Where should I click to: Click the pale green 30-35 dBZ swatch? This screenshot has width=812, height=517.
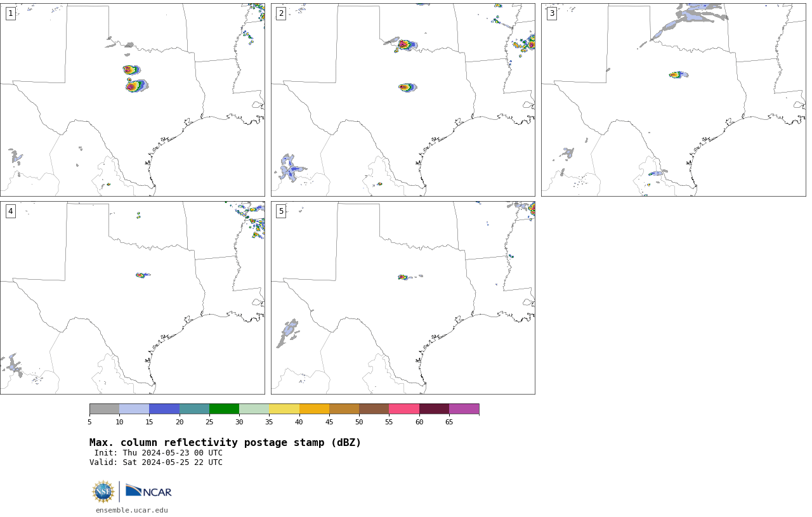[x=254, y=409]
